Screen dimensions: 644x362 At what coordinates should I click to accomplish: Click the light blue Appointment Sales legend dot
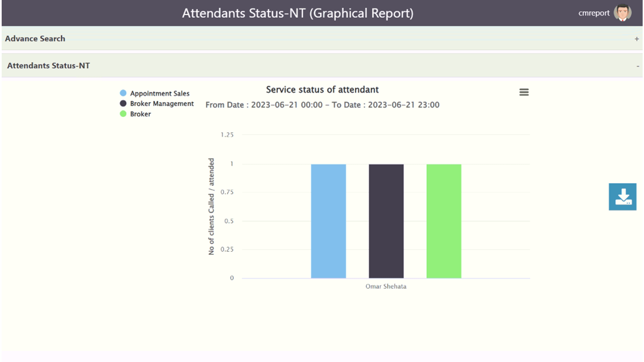[123, 93]
